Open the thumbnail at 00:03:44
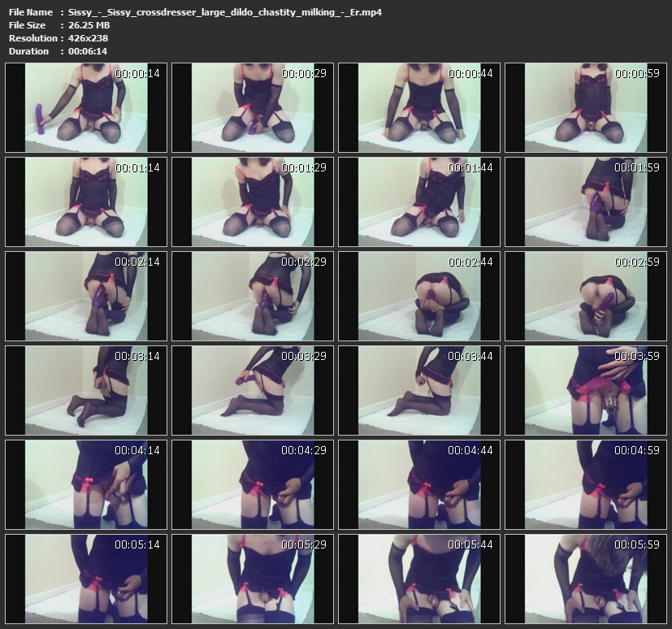Image resolution: width=672 pixels, height=629 pixels. pos(419,390)
